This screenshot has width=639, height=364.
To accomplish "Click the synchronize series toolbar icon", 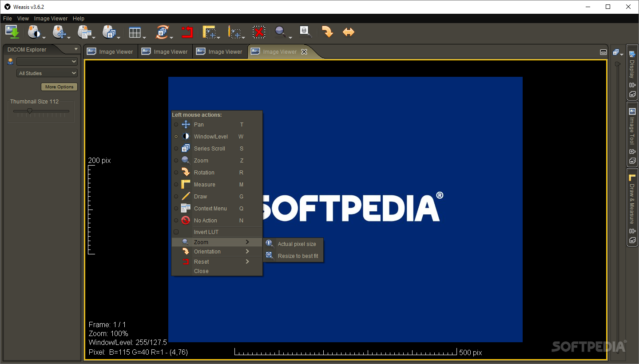I will pos(162,32).
